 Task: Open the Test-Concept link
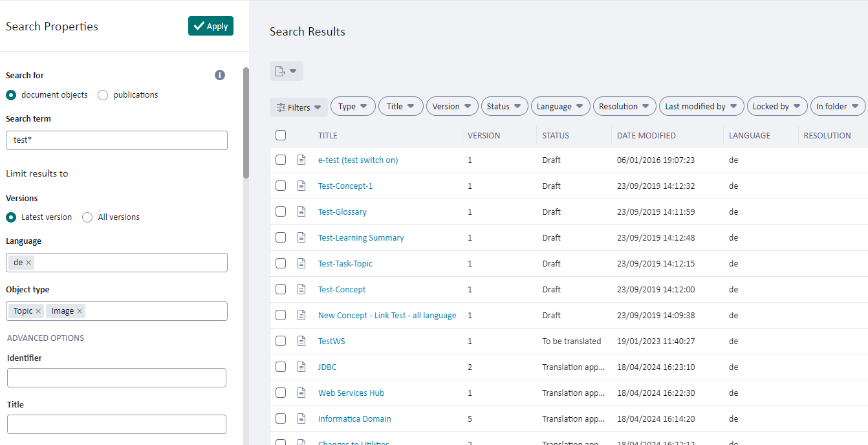(x=342, y=289)
